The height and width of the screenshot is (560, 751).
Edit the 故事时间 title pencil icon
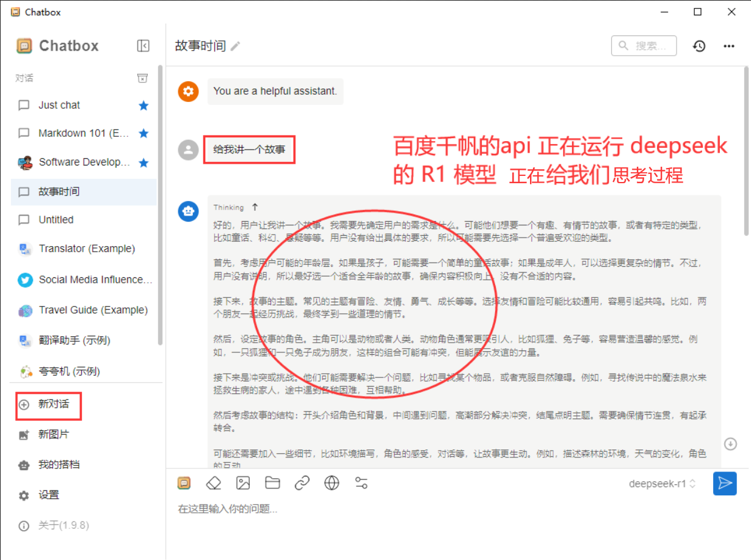coord(235,46)
